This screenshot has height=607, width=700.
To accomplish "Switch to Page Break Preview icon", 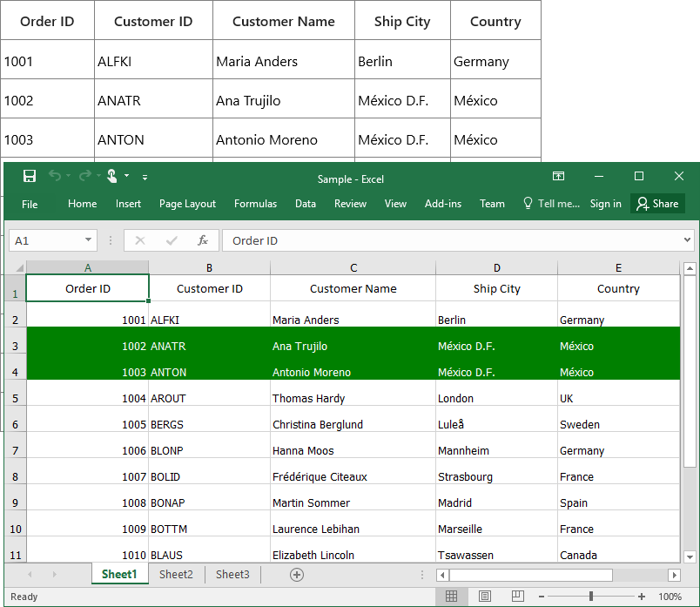I will [x=518, y=597].
